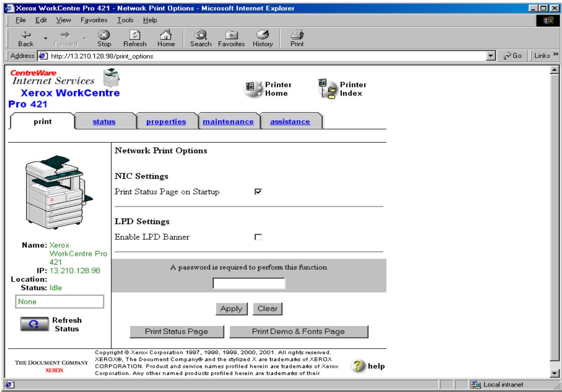Click the Print toolbar icon
The width and height of the screenshot is (562, 392).
point(297,38)
